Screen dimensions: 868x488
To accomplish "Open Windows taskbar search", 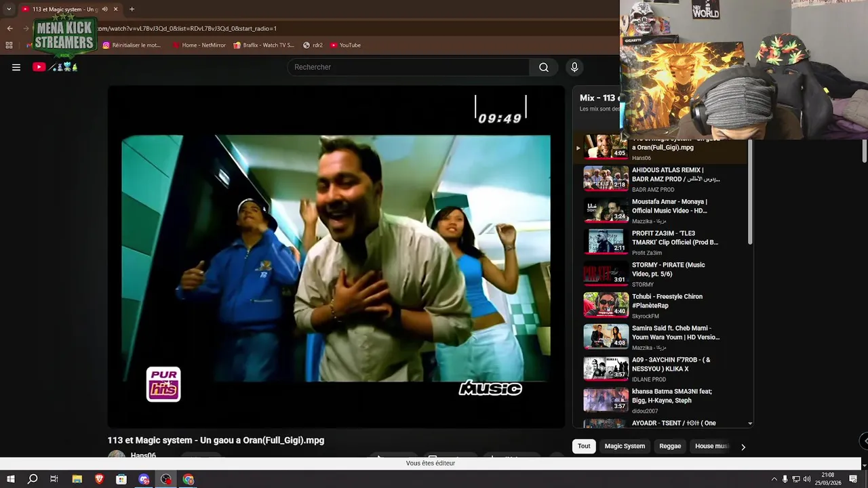I will tap(33, 479).
